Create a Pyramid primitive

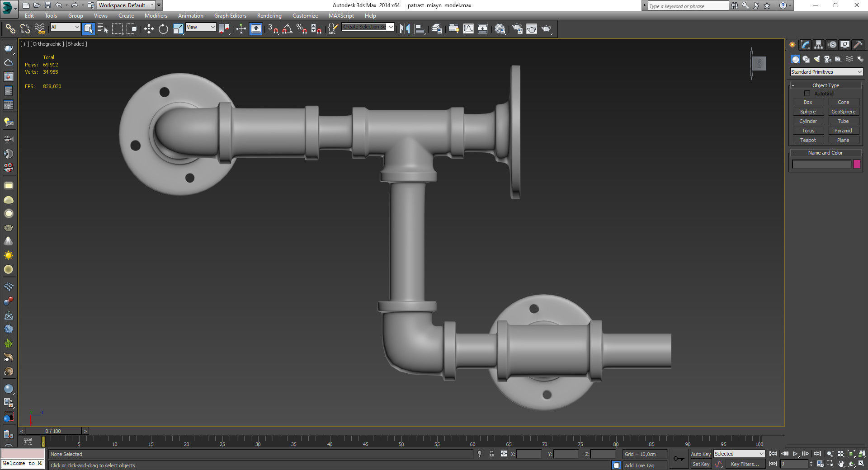(843, 131)
